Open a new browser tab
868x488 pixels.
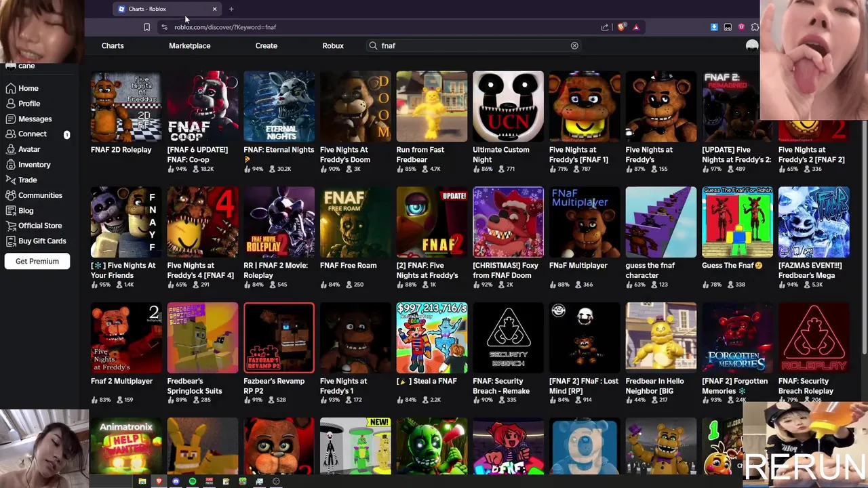pyautogui.click(x=231, y=9)
